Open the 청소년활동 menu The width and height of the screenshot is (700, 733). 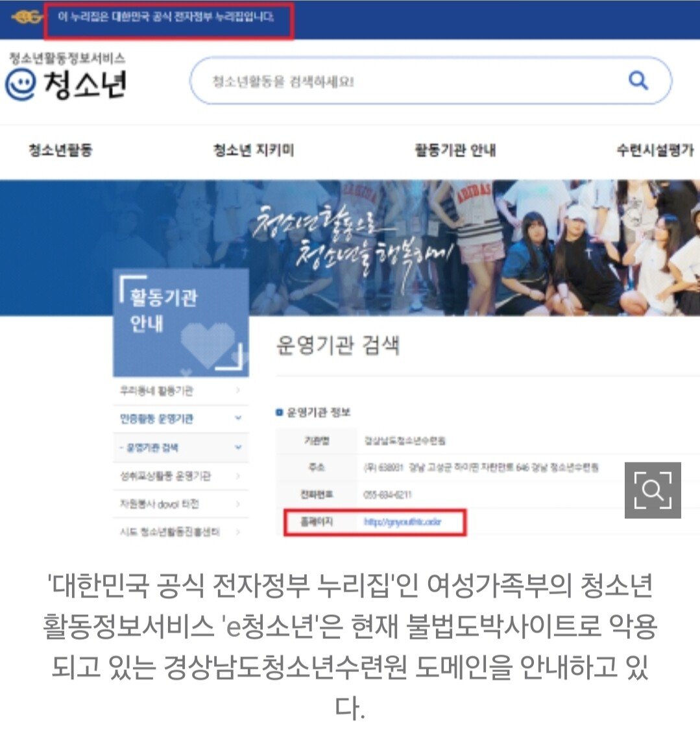pos(60,150)
